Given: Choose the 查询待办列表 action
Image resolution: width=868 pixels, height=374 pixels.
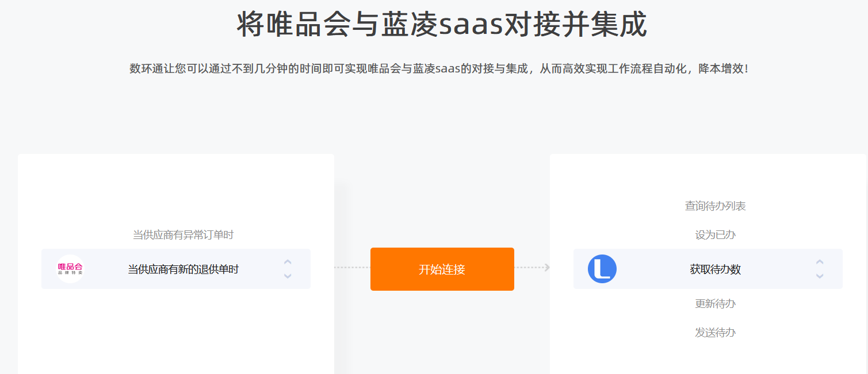Looking at the screenshot, I should coord(715,206).
